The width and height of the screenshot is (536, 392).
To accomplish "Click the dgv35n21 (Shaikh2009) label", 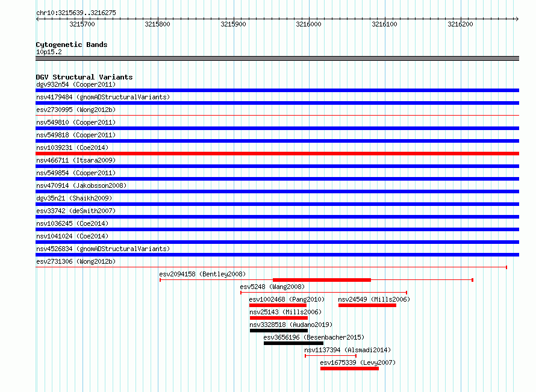I will [74, 198].
